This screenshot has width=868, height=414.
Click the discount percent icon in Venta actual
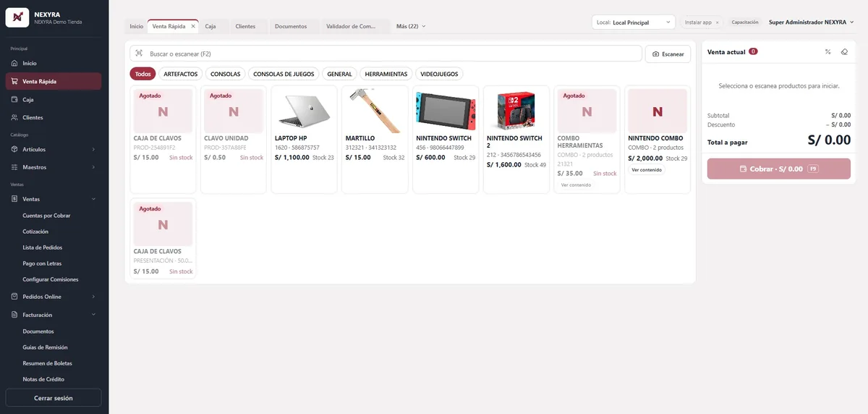click(827, 51)
